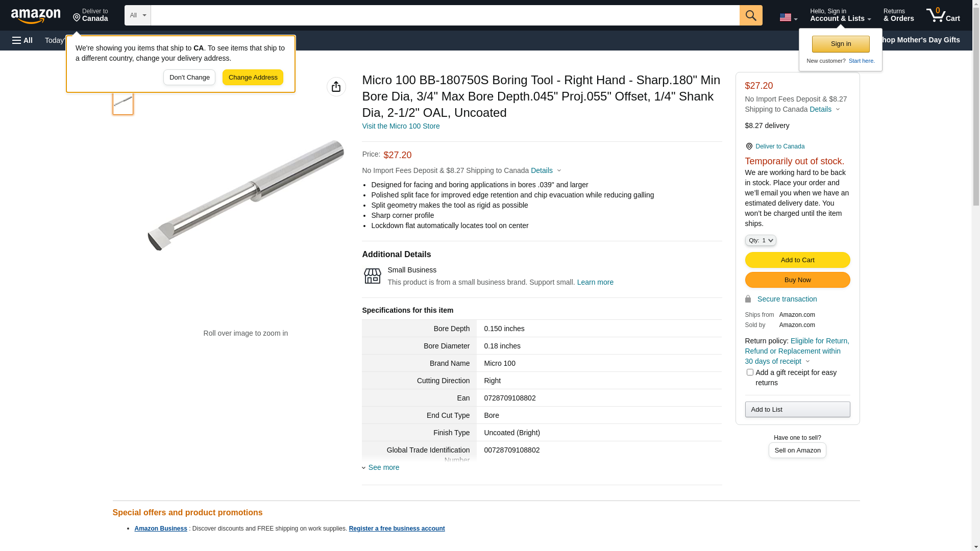Image resolution: width=980 pixels, height=551 pixels.
Task: Select the product image thumbnail
Action: click(123, 102)
